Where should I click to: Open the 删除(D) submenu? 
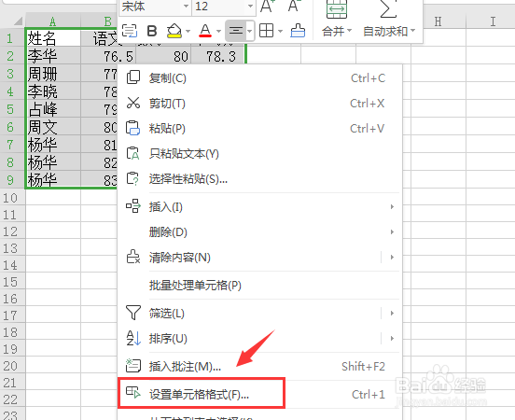point(259,232)
